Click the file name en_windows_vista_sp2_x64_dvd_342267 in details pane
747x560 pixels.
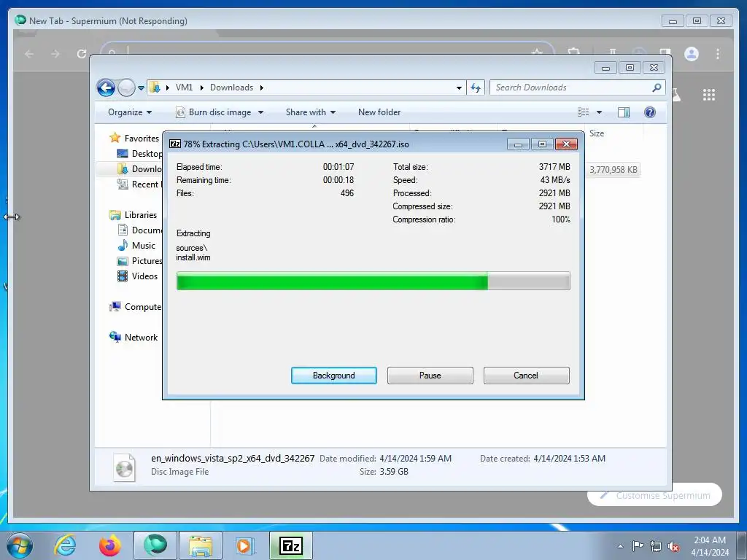point(233,458)
